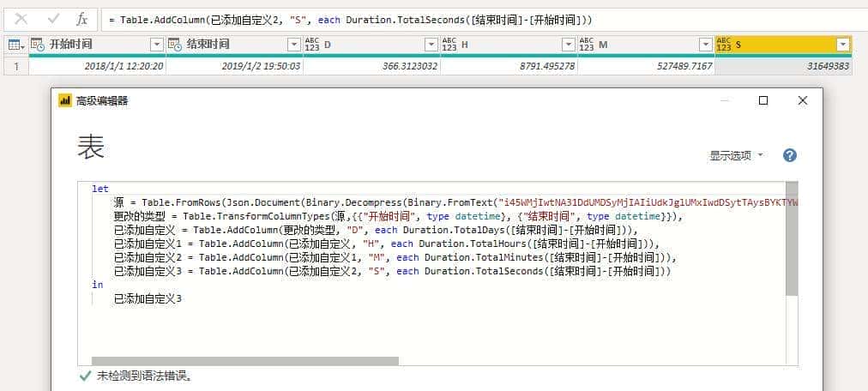Open the table menu icon at grid corner
The width and height of the screenshot is (868, 391).
[16, 45]
